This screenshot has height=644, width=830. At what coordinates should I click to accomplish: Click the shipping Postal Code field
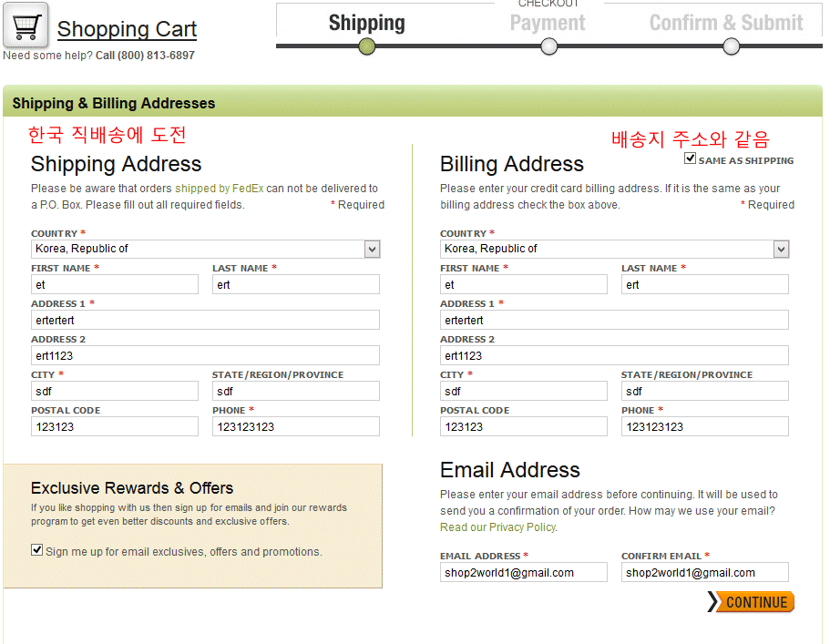[114, 427]
